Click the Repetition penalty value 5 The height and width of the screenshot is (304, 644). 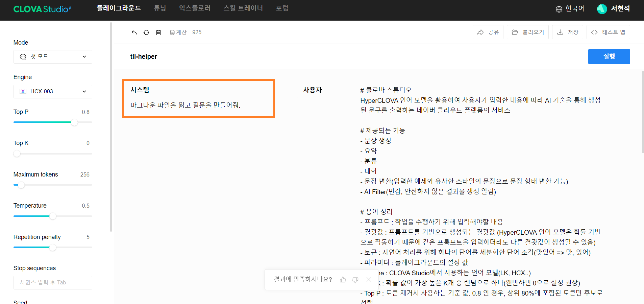tap(88, 237)
